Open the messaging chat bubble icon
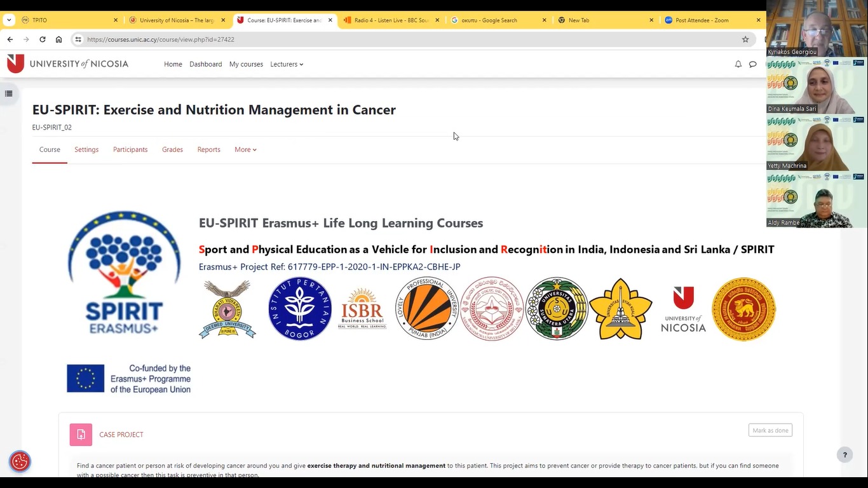868x488 pixels. pyautogui.click(x=752, y=64)
